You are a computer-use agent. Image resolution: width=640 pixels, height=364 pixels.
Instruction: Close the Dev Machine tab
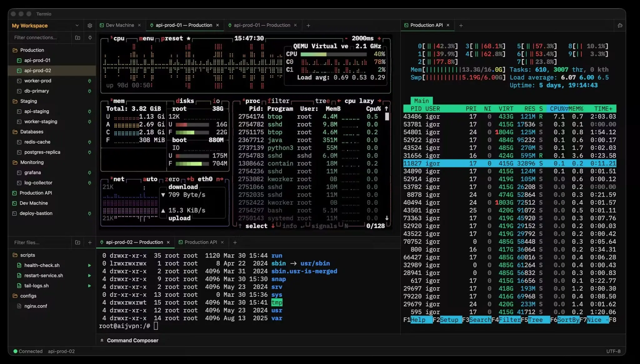pyautogui.click(x=139, y=25)
